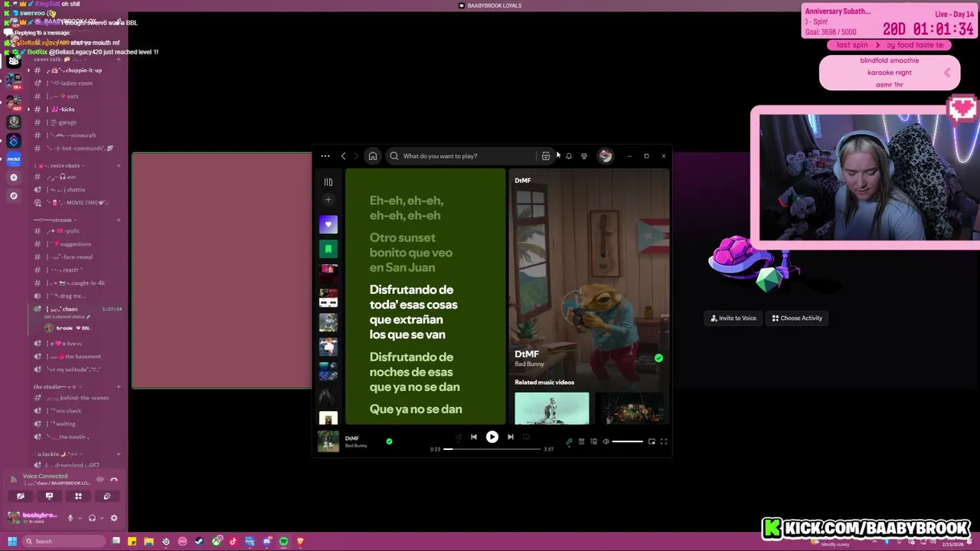Open the green bookmark Your Episodes tile

(x=328, y=249)
